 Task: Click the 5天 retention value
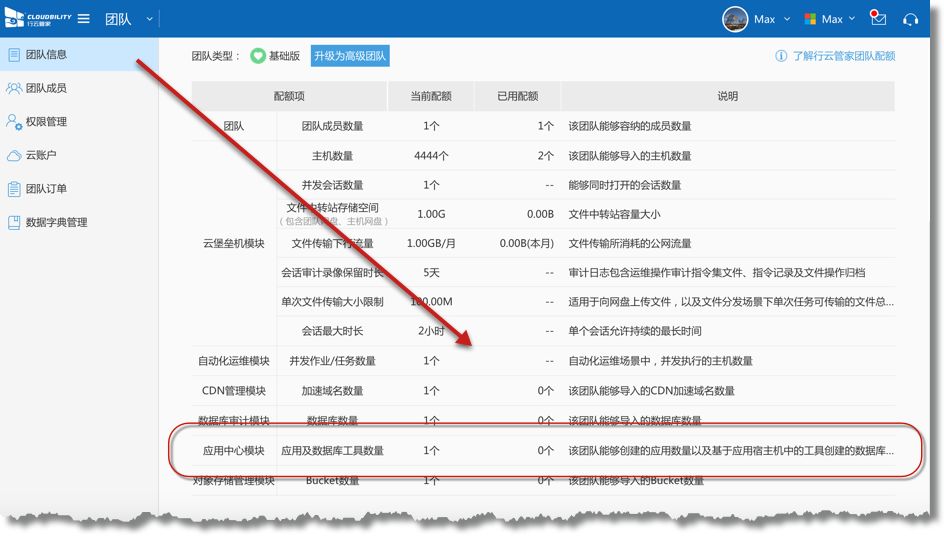[x=431, y=273]
